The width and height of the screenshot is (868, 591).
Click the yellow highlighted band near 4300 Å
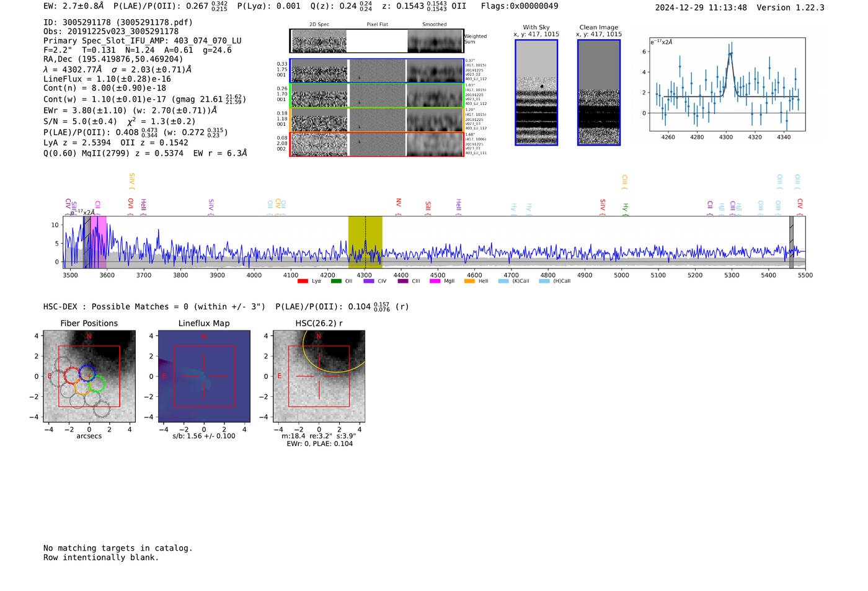click(365, 242)
